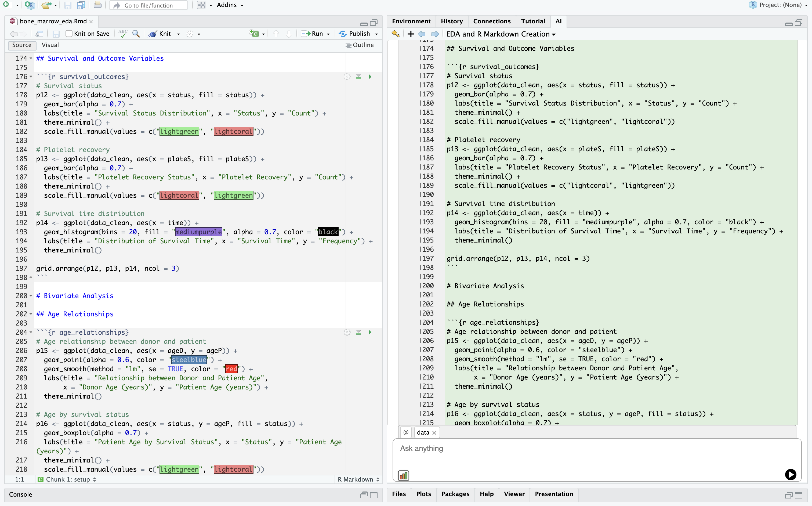Click the save all documents icon
Viewport: 812px width, 506px height.
pos(81,5)
